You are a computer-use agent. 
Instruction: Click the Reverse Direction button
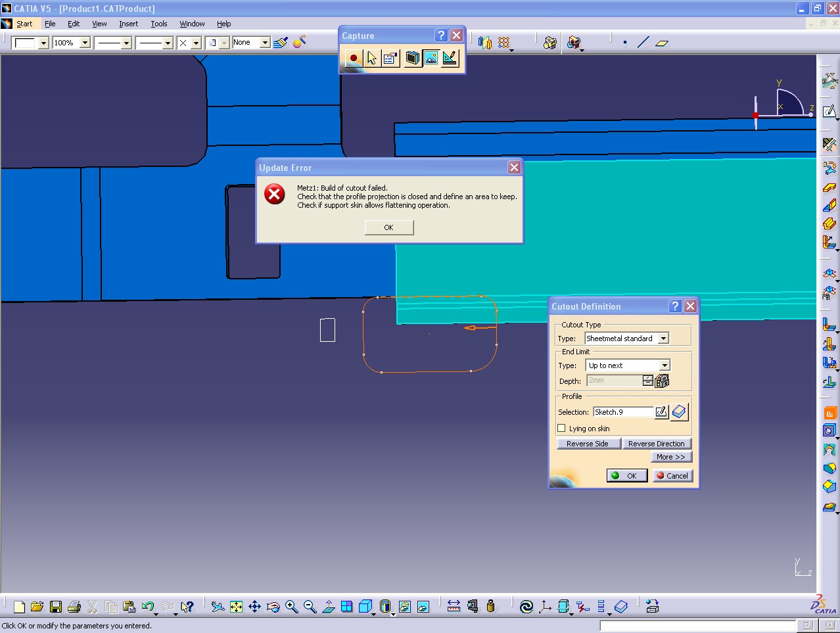[x=657, y=444]
